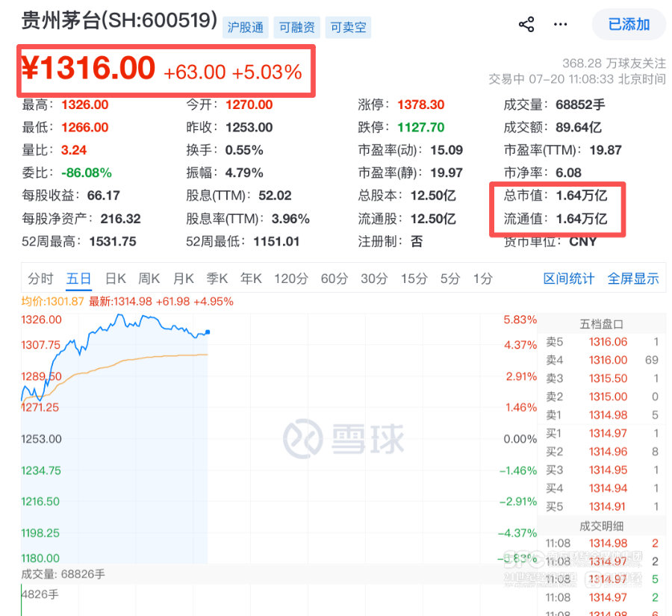
Task: Select the 120分 interval tab
Action: [291, 279]
